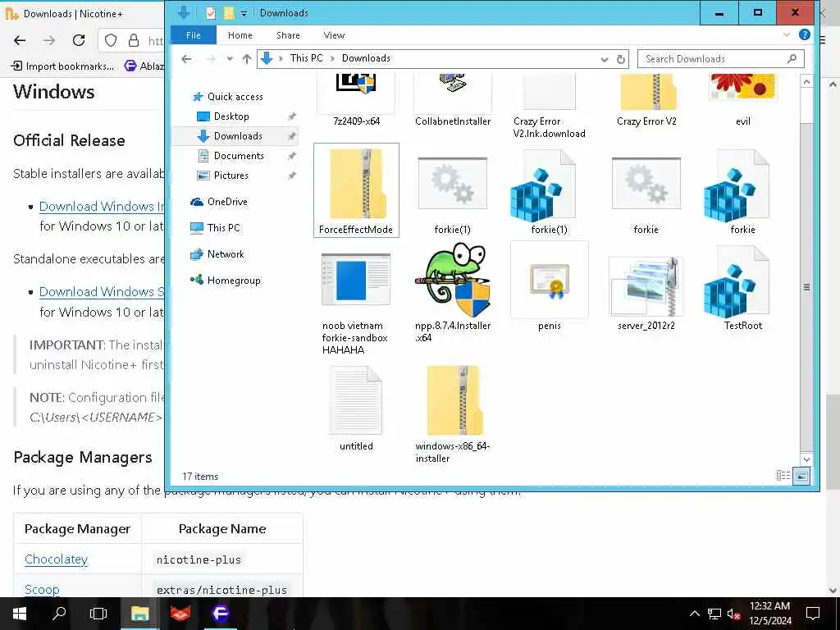Click Download Windows Installer link in browser

click(102, 206)
